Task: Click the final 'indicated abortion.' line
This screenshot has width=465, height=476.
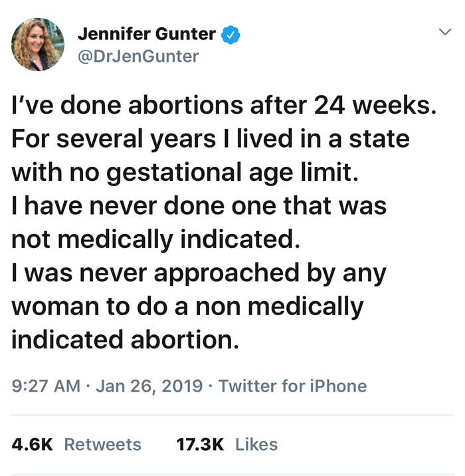Action: pos(126,340)
